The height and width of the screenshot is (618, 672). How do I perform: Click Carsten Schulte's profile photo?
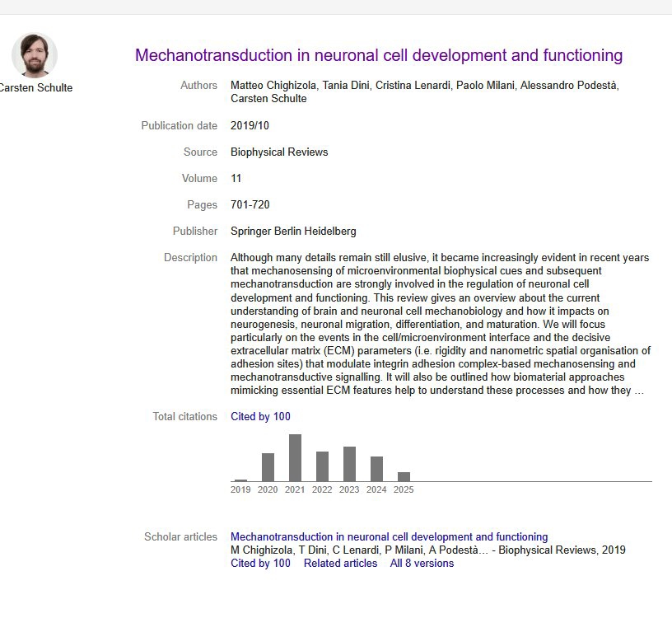[x=35, y=56]
